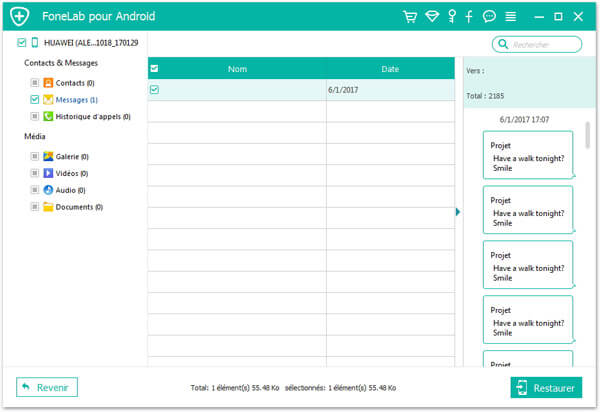Tick the Historique d'appels checkbox
The height and width of the screenshot is (412, 600).
coord(34,116)
